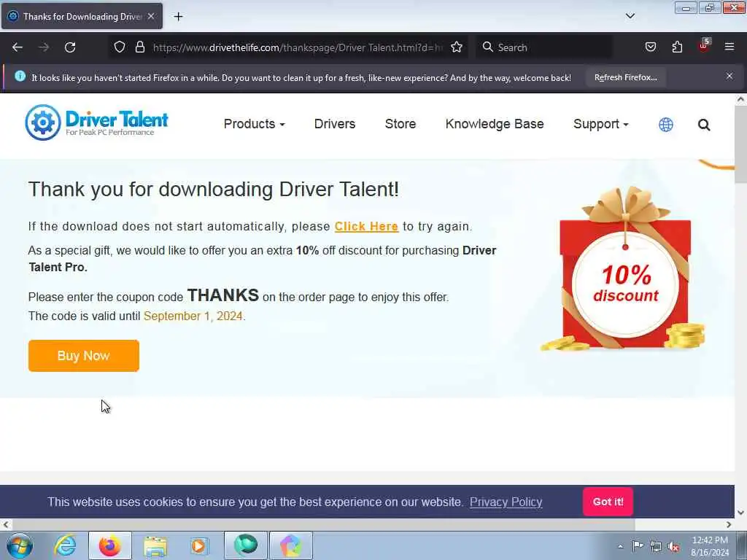Click the colorful pentagon taskbar icon

[290, 545]
